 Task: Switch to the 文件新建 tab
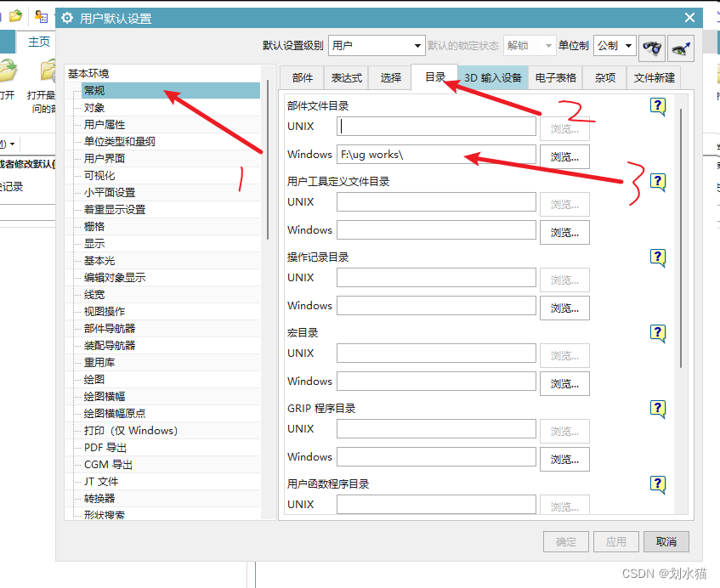pos(655,77)
